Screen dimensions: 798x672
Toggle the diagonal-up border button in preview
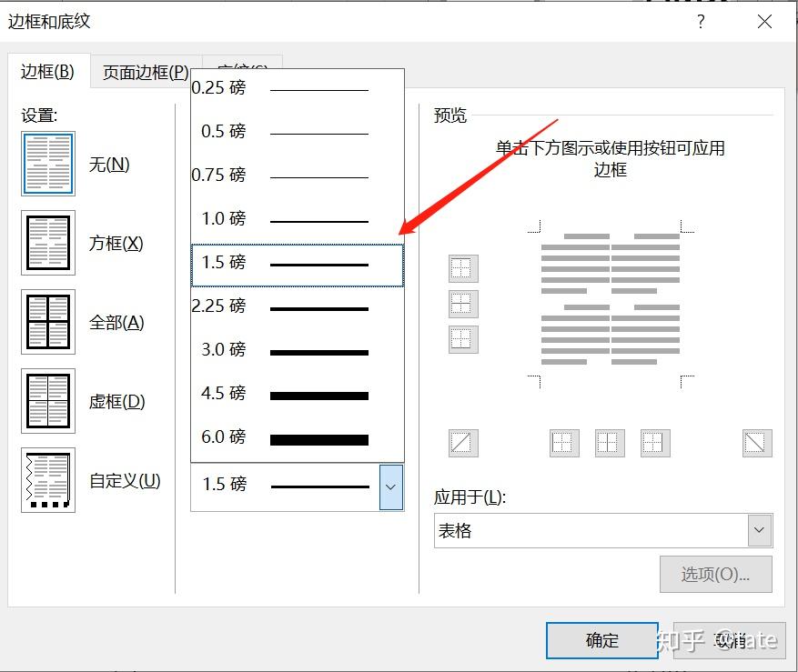[x=463, y=443]
